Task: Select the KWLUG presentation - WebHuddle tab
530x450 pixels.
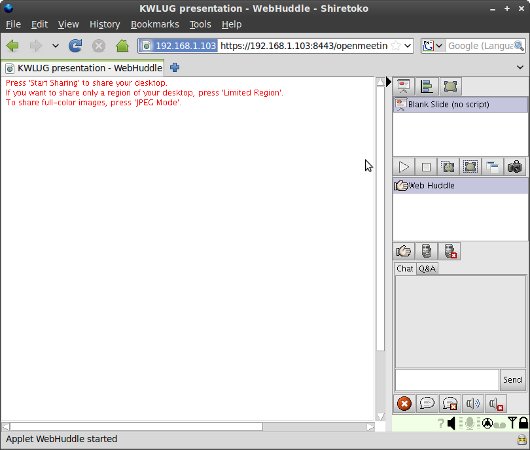Action: [x=83, y=68]
